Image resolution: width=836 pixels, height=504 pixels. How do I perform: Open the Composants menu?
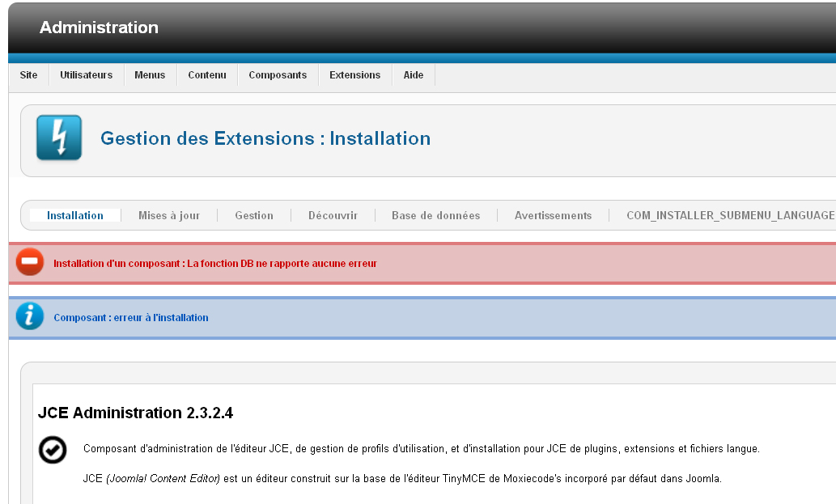[278, 75]
